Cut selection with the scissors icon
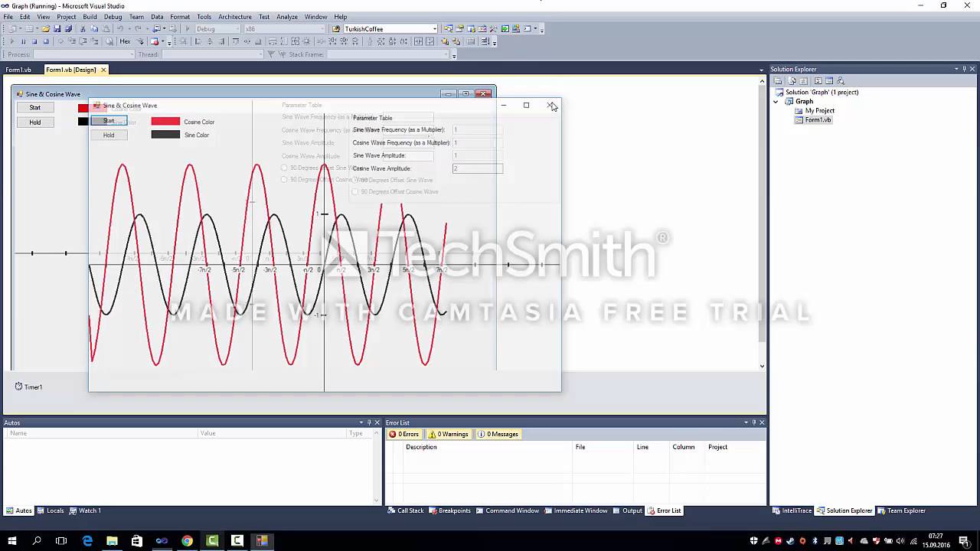This screenshot has height=551, width=980. [x=83, y=29]
